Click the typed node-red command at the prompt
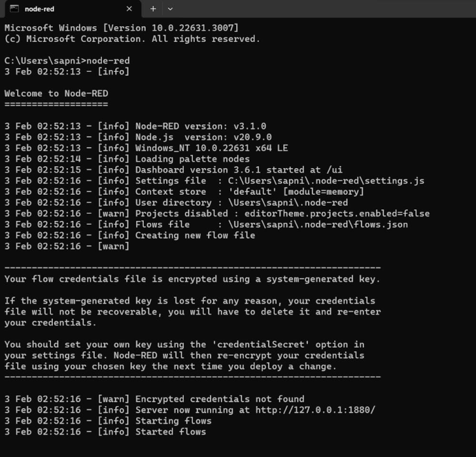 [x=108, y=60]
